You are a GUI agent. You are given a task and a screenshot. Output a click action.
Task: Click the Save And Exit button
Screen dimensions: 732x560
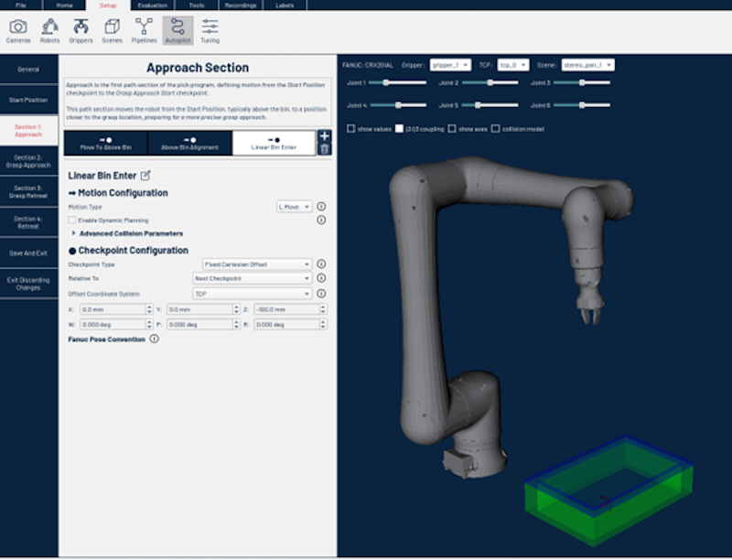coord(28,253)
